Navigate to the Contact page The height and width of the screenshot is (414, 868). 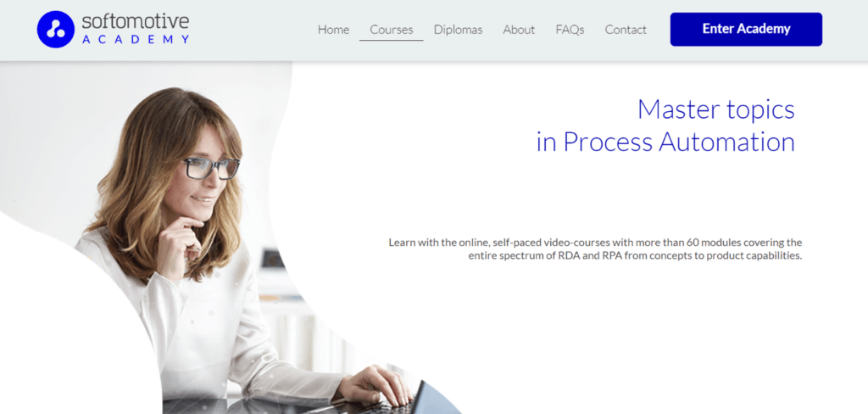(626, 30)
